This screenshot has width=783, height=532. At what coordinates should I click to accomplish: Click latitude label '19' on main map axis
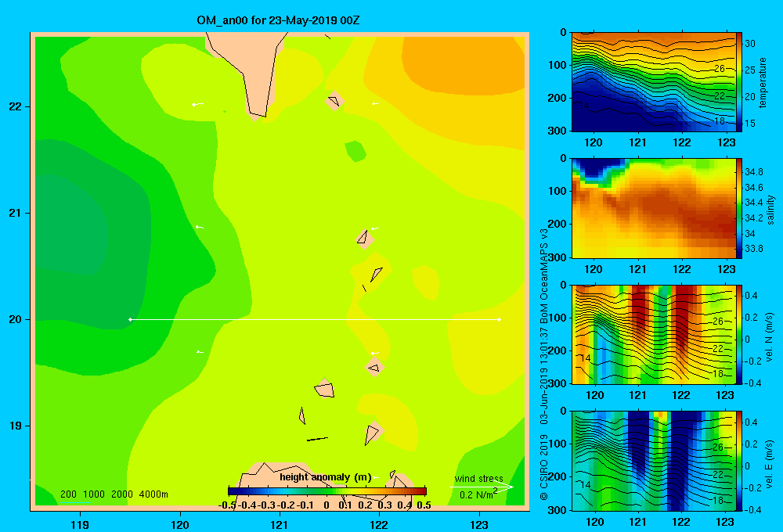click(16, 426)
